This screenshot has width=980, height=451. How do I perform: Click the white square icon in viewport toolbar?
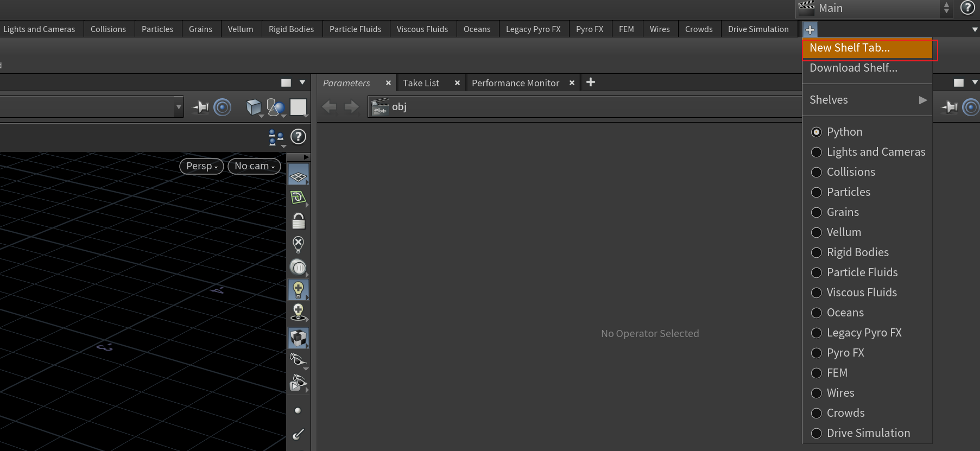(298, 107)
